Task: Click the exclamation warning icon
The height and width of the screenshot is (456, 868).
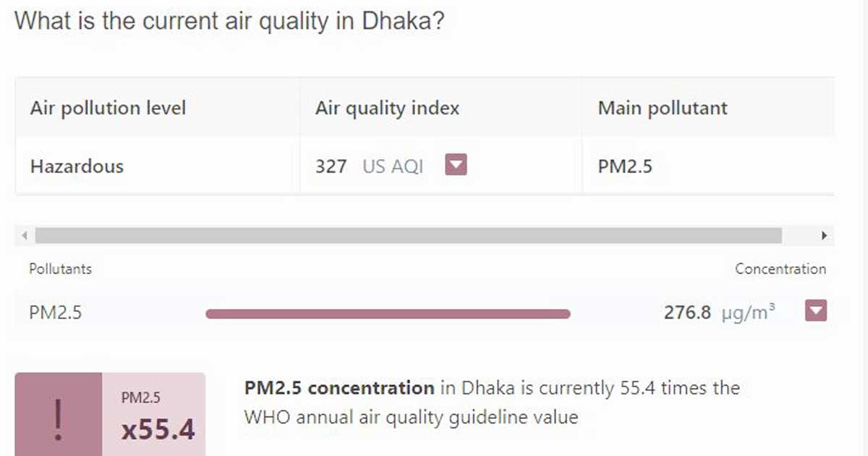Action: click(59, 419)
